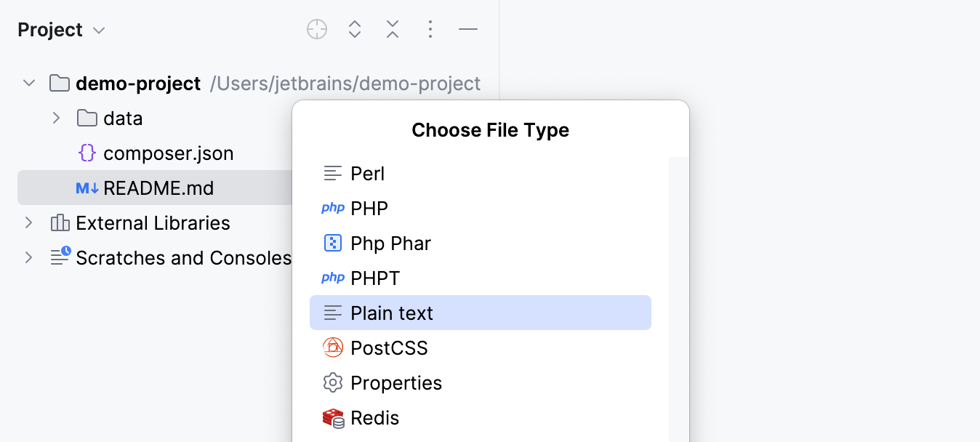Click the braces icon beside composer.json
The width and height of the screenshot is (980, 442).
(88, 153)
